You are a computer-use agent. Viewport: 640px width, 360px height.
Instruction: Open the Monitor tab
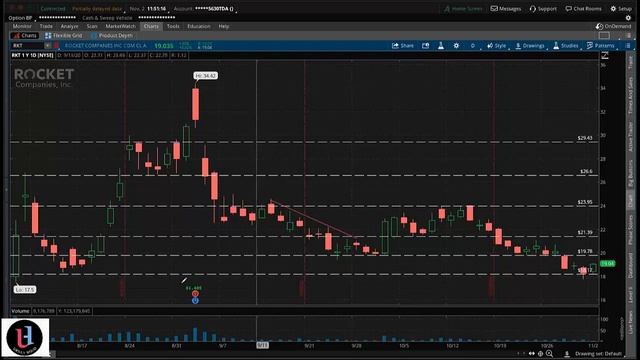(x=22, y=26)
